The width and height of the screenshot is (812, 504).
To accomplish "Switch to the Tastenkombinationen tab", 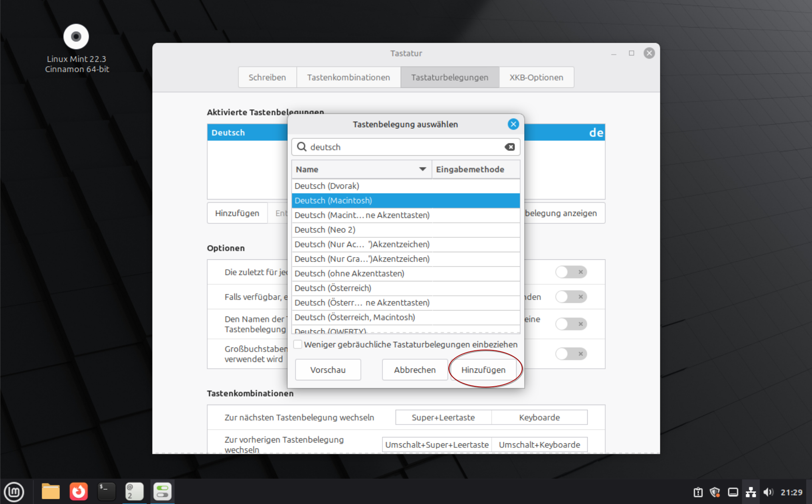I will (348, 77).
